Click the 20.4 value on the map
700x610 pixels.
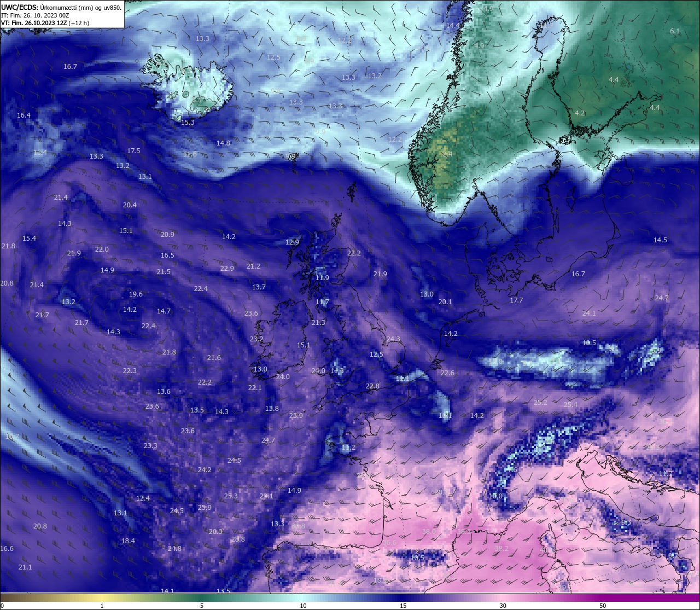click(130, 205)
